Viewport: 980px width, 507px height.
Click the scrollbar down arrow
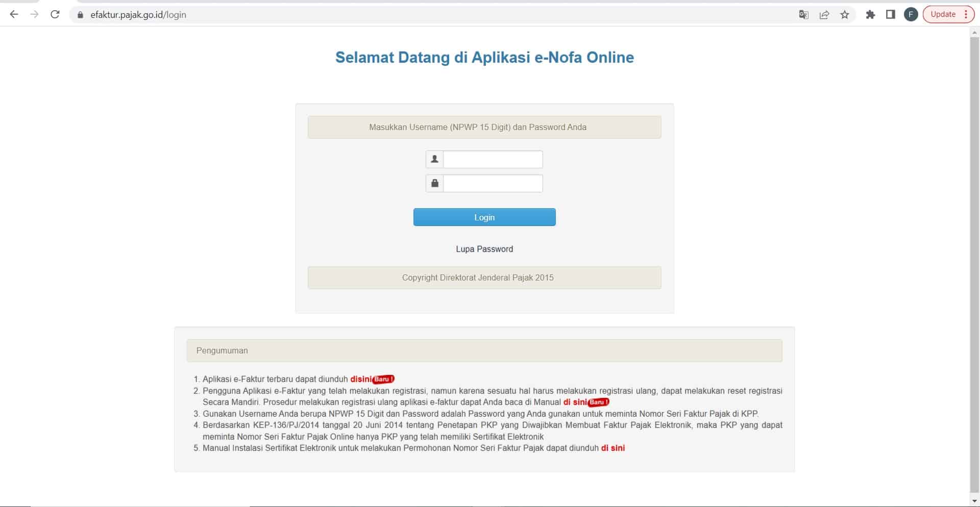(974, 500)
